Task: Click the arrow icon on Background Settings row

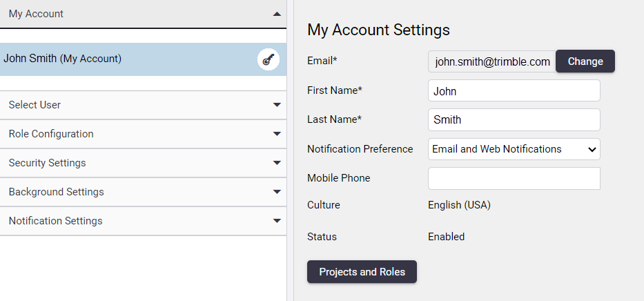Action: point(277,192)
